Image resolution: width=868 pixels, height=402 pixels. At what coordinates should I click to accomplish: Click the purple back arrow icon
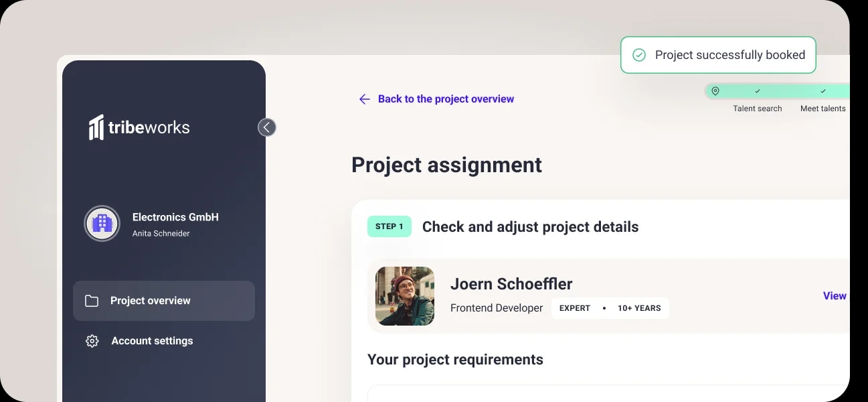tap(363, 98)
